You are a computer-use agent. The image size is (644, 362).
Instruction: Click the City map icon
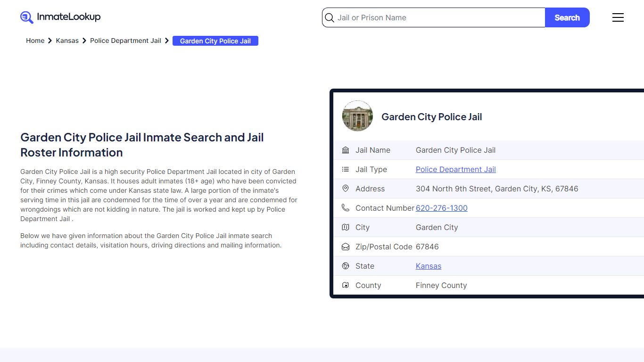coord(346,227)
